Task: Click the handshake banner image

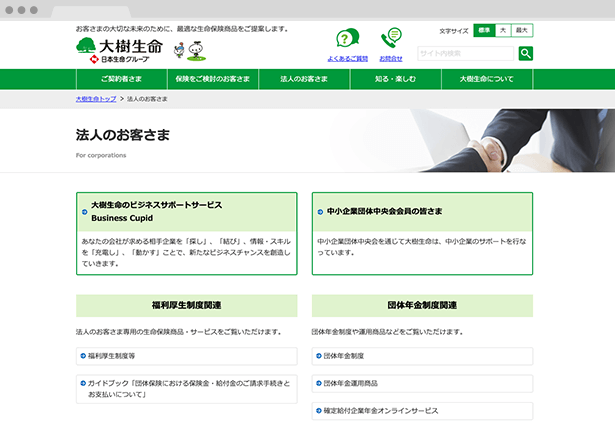Action: coord(471,140)
